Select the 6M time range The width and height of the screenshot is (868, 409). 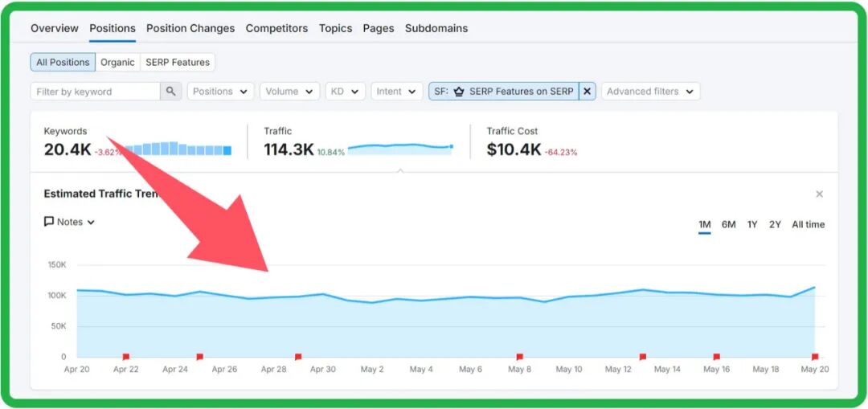(x=728, y=225)
